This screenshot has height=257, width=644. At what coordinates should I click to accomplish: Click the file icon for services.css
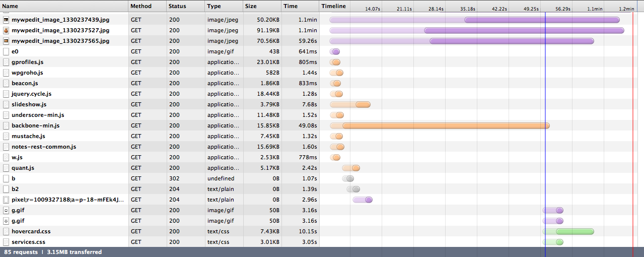point(6,242)
